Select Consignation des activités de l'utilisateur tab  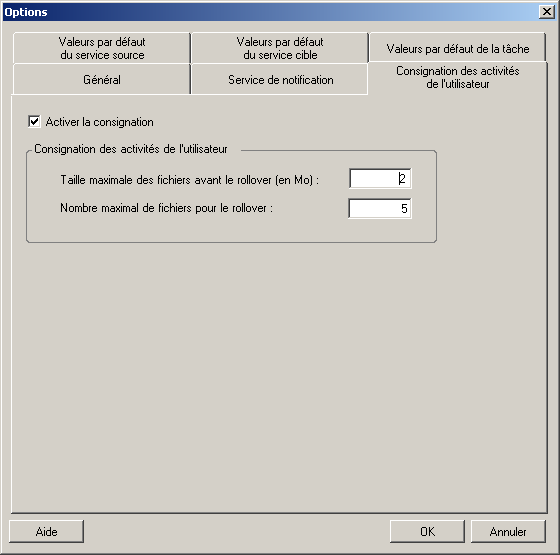[458, 78]
